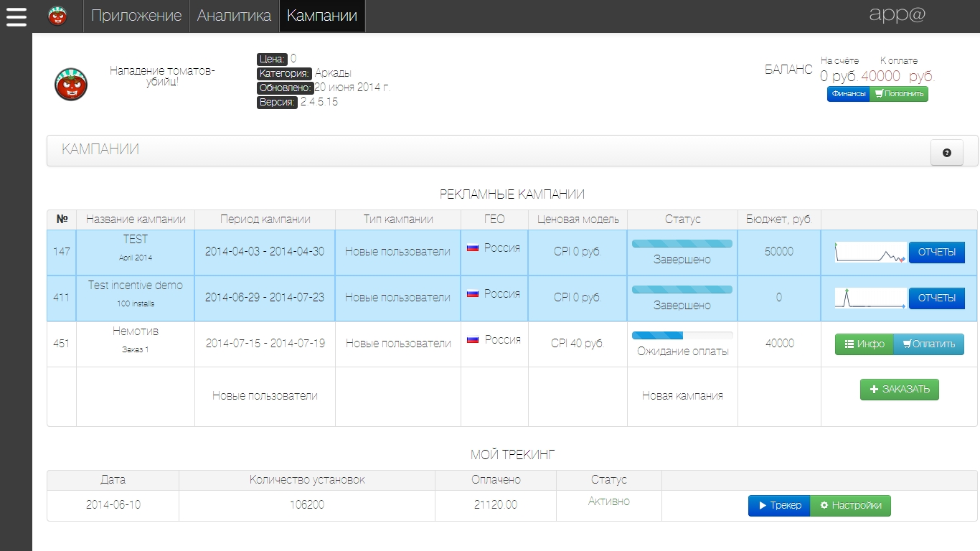Image resolution: width=980 pixels, height=551 pixels.
Task: Launch the Трекер button
Action: pyautogui.click(x=779, y=505)
